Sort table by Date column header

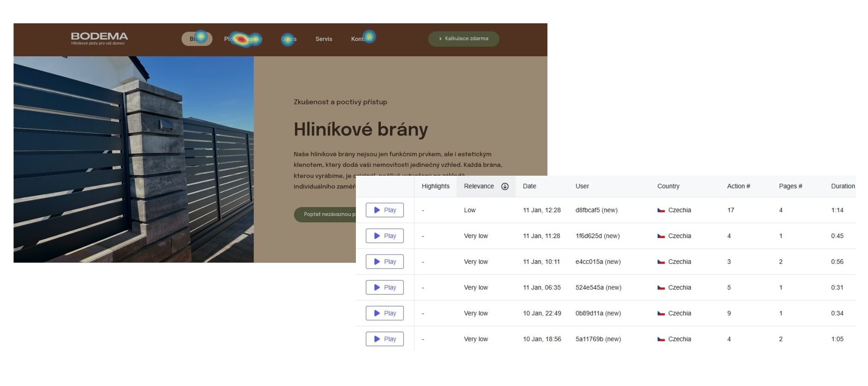click(529, 186)
